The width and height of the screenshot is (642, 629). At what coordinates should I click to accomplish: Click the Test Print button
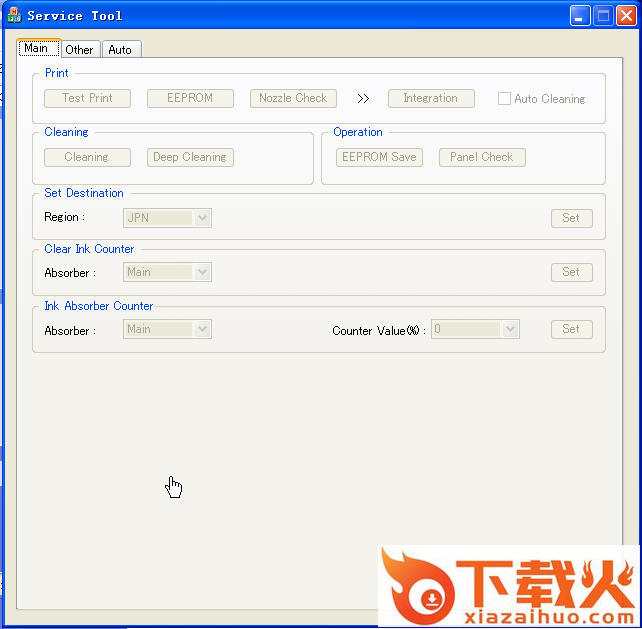coord(87,98)
